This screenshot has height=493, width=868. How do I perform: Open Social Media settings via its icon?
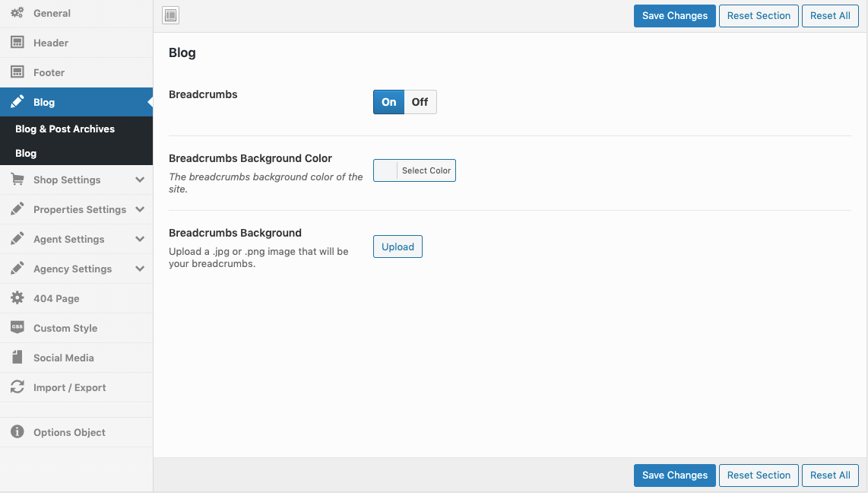(17, 357)
